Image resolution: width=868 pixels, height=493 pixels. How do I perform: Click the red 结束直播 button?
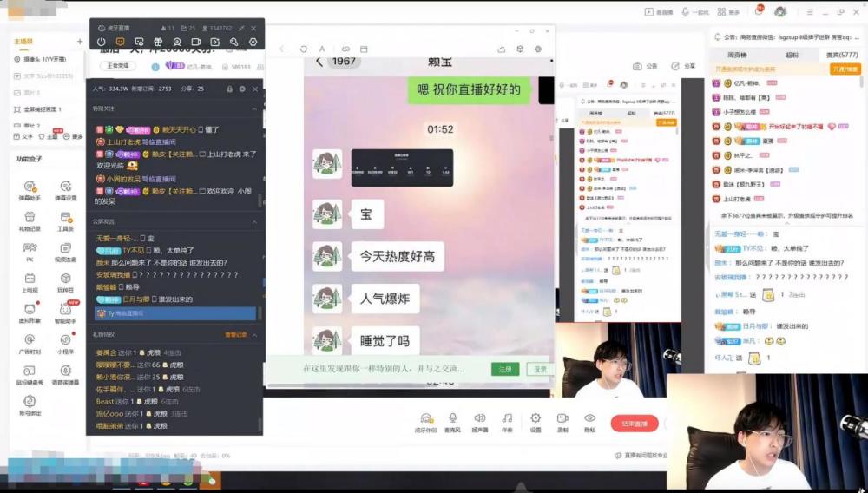tap(635, 424)
